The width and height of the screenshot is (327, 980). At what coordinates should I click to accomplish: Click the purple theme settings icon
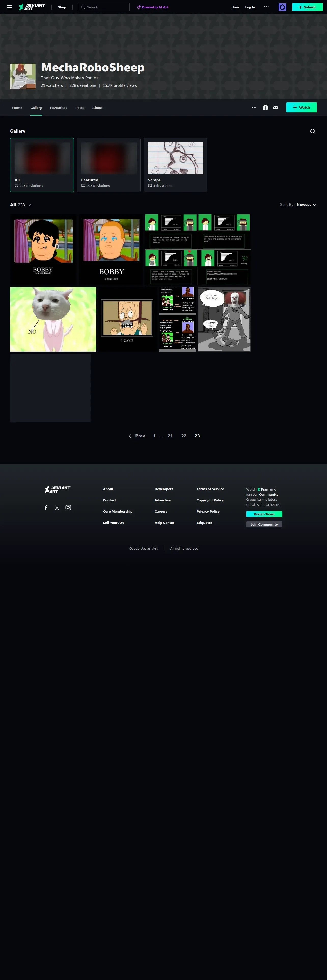pyautogui.click(x=282, y=7)
